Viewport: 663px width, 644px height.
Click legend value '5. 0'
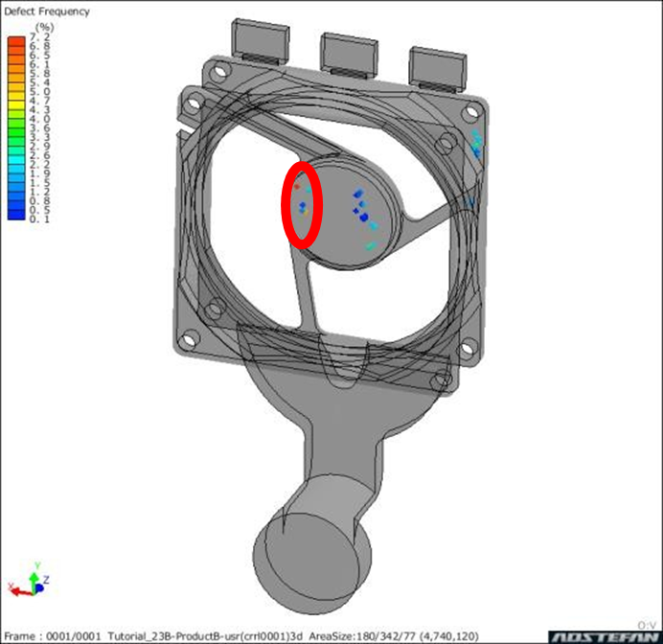pyautogui.click(x=39, y=92)
